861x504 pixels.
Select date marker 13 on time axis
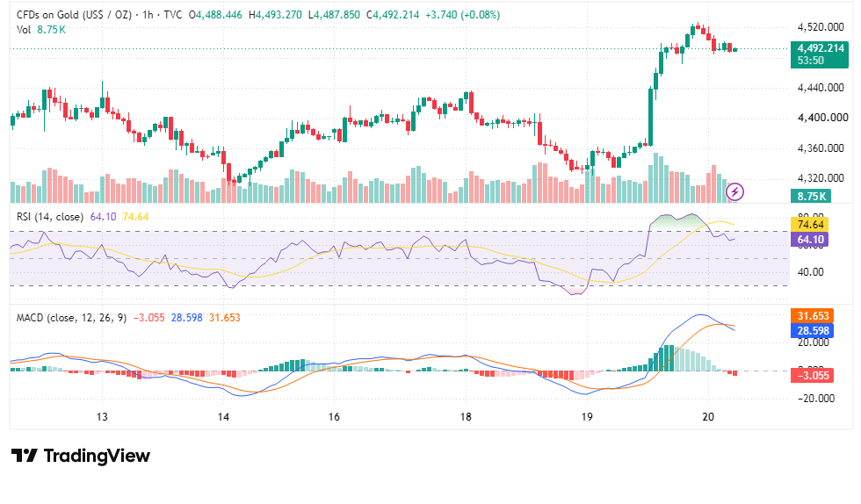(x=102, y=417)
